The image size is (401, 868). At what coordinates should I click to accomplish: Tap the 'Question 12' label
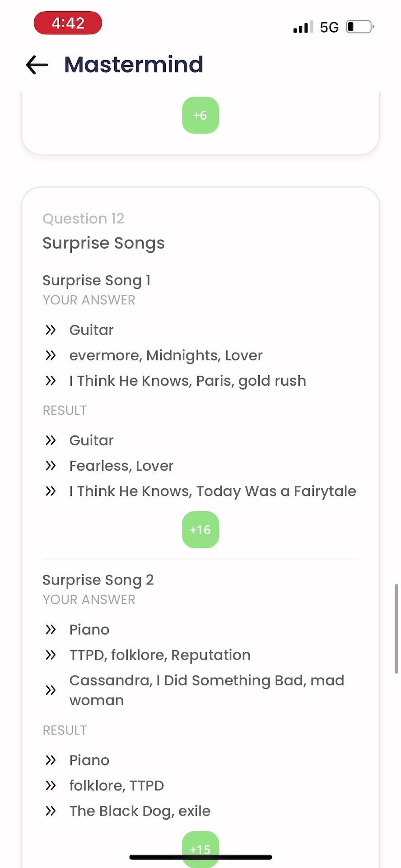(84, 219)
